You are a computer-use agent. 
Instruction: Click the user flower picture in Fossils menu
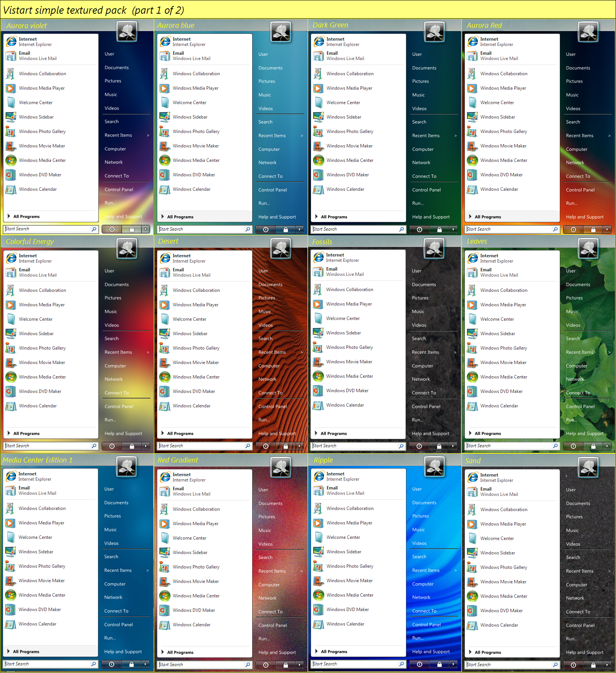click(434, 249)
